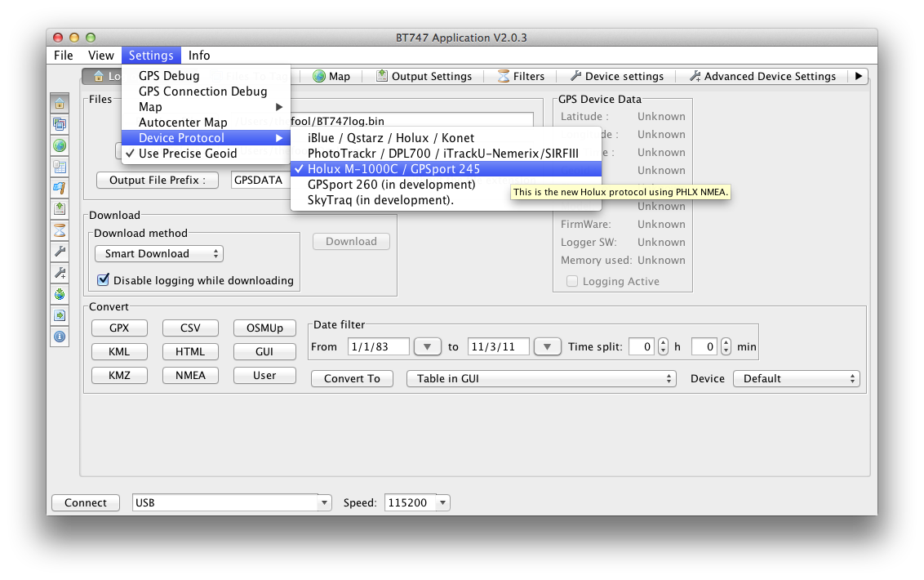Focus the to-date field 11/3/11
Image resolution: width=924 pixels, height=580 pixels.
pos(498,346)
